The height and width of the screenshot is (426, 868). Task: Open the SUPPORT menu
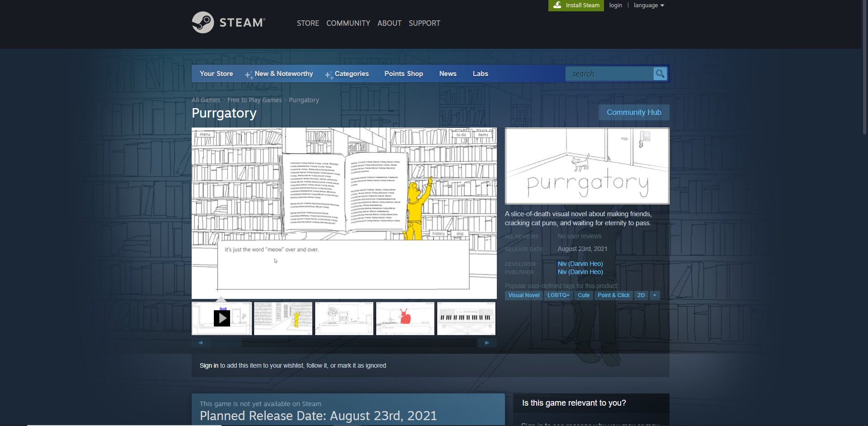[x=425, y=23]
